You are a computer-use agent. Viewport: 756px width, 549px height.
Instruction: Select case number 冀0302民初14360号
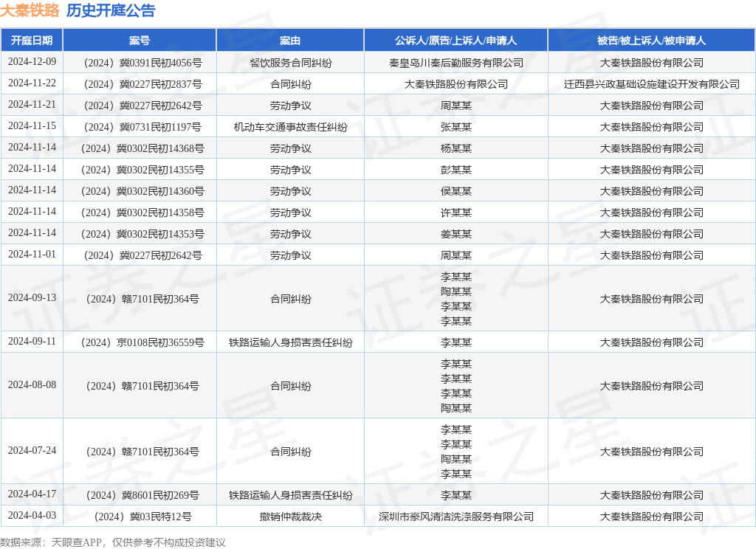tap(142, 191)
